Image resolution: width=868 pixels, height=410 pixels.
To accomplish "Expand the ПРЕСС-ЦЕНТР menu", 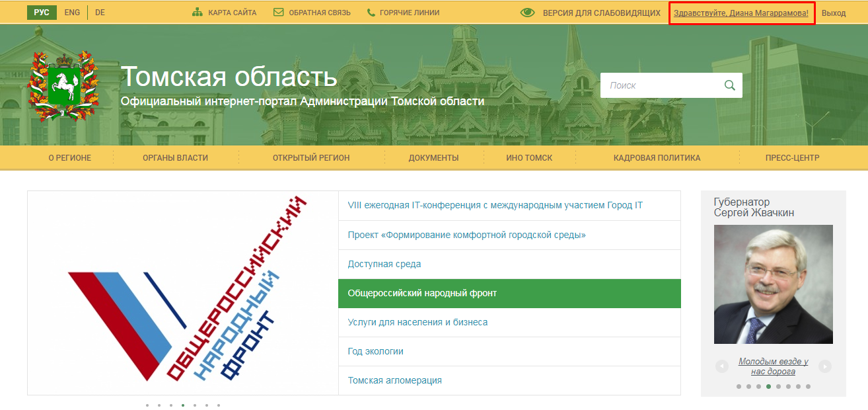I will coord(792,158).
